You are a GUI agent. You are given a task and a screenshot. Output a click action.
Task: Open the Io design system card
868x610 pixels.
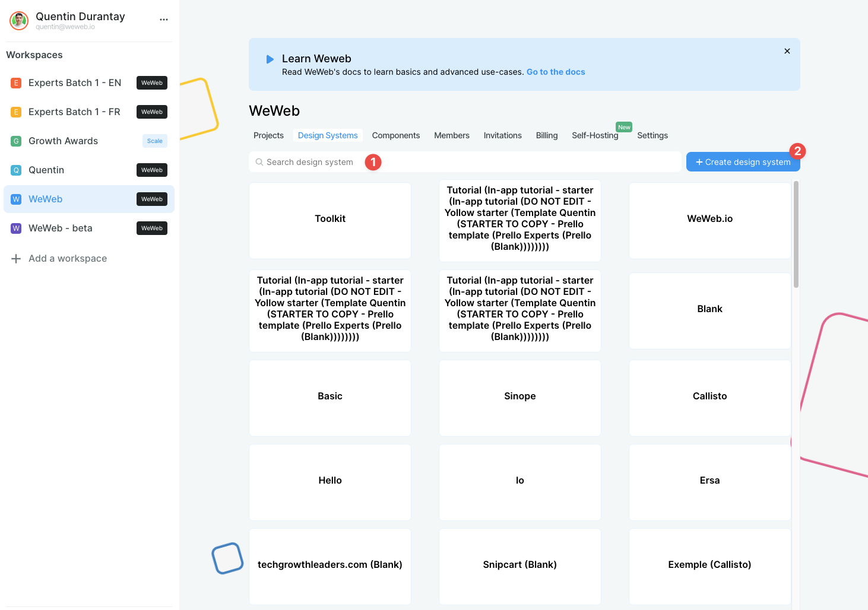pos(520,482)
